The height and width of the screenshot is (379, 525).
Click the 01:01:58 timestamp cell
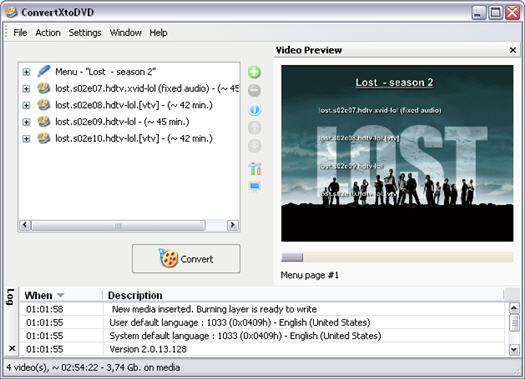pyautogui.click(x=45, y=309)
